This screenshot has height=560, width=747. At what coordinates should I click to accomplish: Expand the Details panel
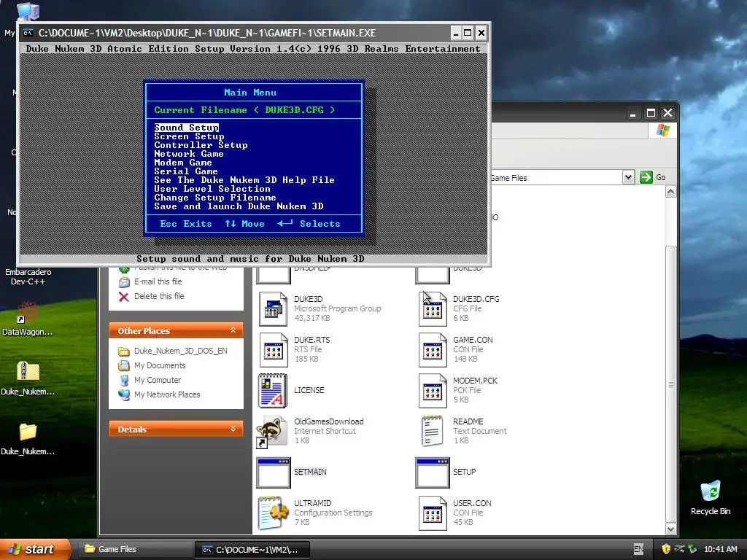pos(233,429)
